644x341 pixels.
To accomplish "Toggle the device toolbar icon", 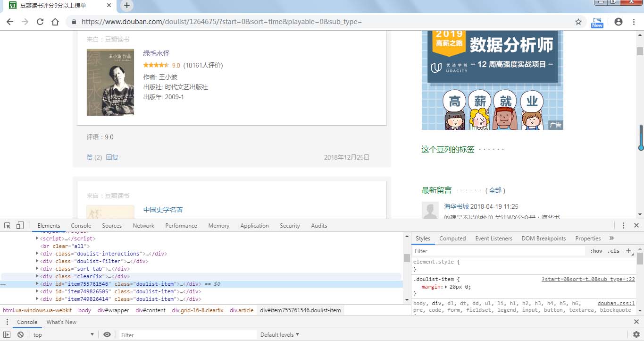I will [x=19, y=225].
